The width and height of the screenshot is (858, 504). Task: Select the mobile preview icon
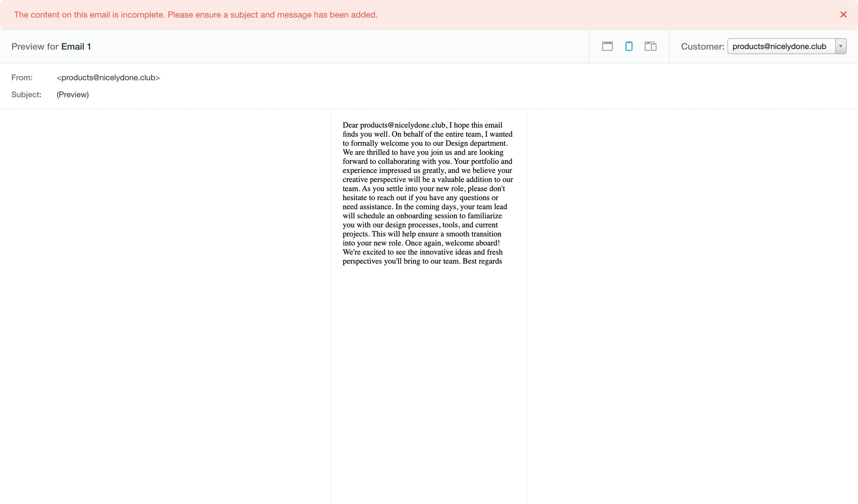(628, 46)
